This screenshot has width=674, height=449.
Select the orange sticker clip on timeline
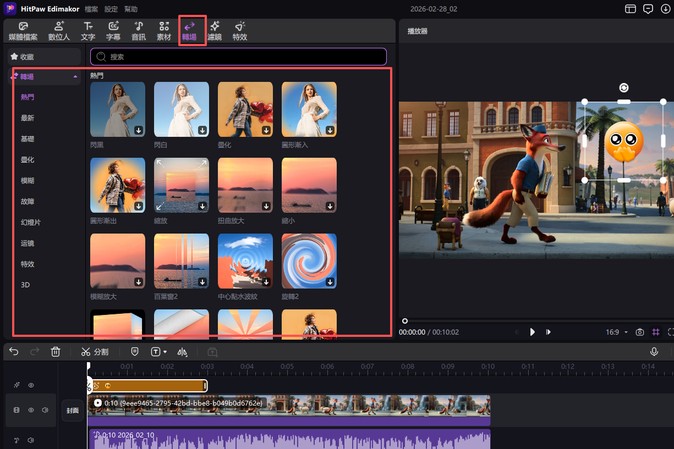[x=148, y=385]
